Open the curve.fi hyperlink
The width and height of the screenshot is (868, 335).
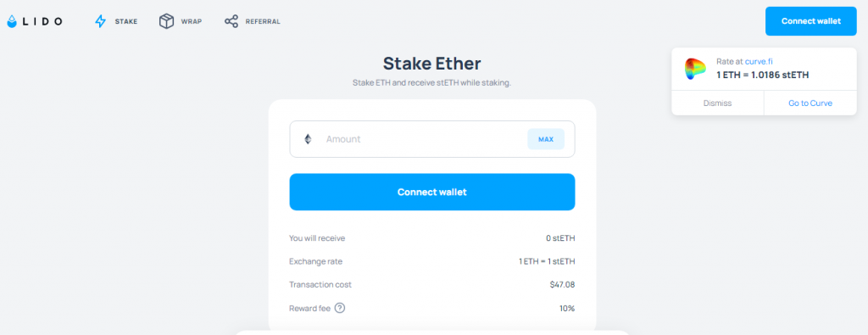tap(759, 61)
